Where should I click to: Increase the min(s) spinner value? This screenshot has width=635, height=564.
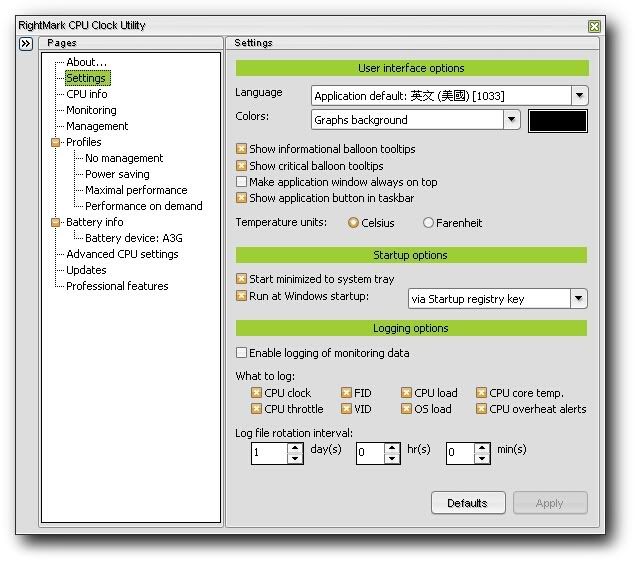click(x=482, y=448)
